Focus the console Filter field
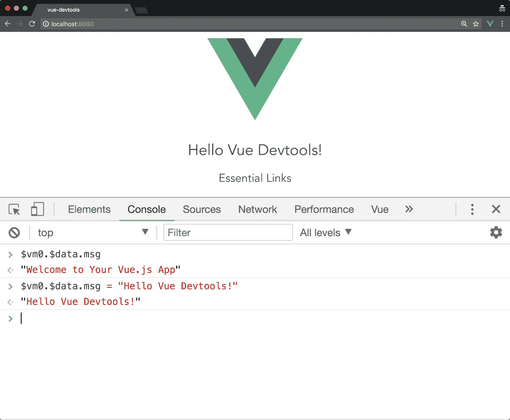The width and height of the screenshot is (510, 420). tap(228, 232)
